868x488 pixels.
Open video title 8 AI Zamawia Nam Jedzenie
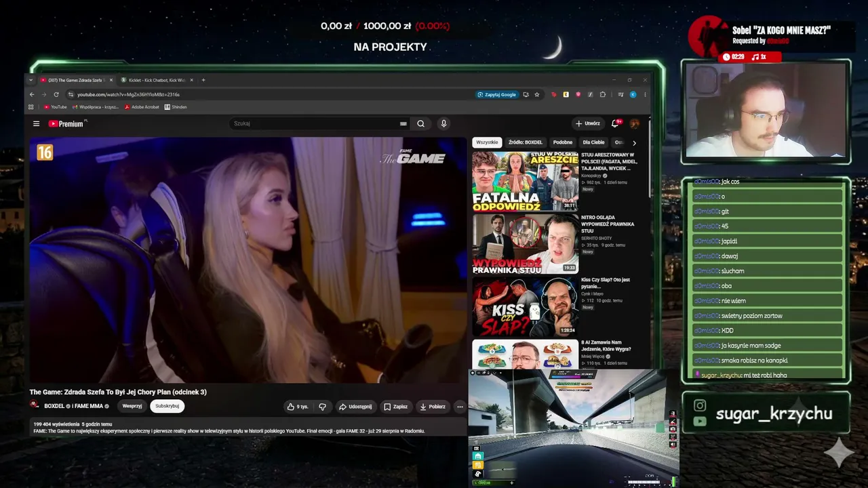pyautogui.click(x=606, y=346)
